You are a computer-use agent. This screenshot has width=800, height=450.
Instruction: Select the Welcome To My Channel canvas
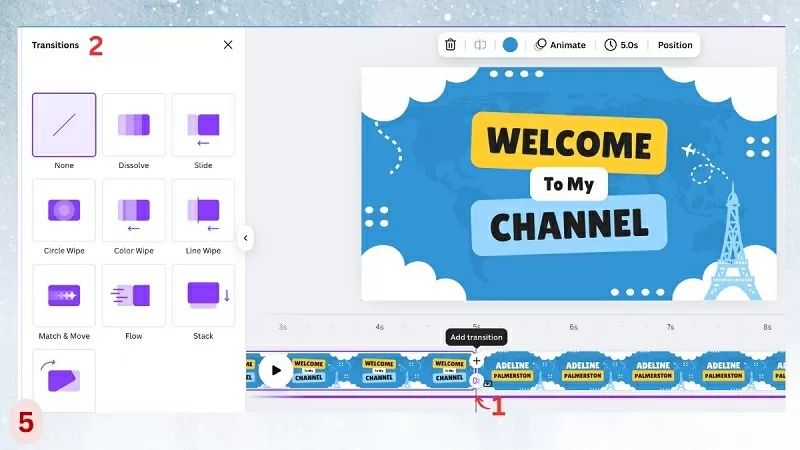click(568, 185)
